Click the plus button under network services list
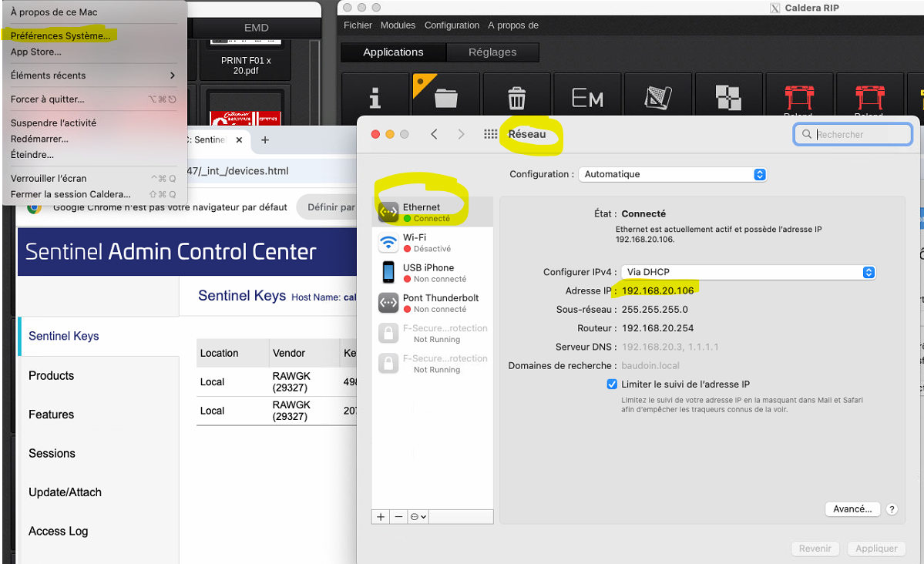Screen dimensions: 924x564 click(x=381, y=517)
